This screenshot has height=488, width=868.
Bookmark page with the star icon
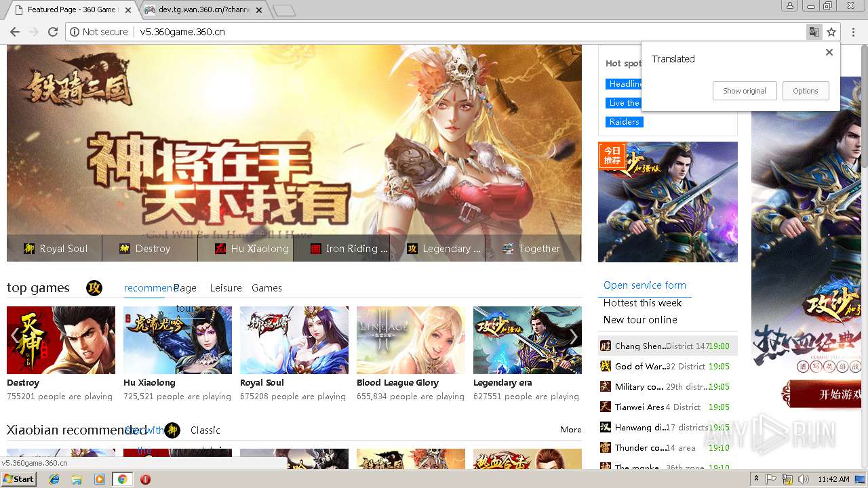(831, 32)
